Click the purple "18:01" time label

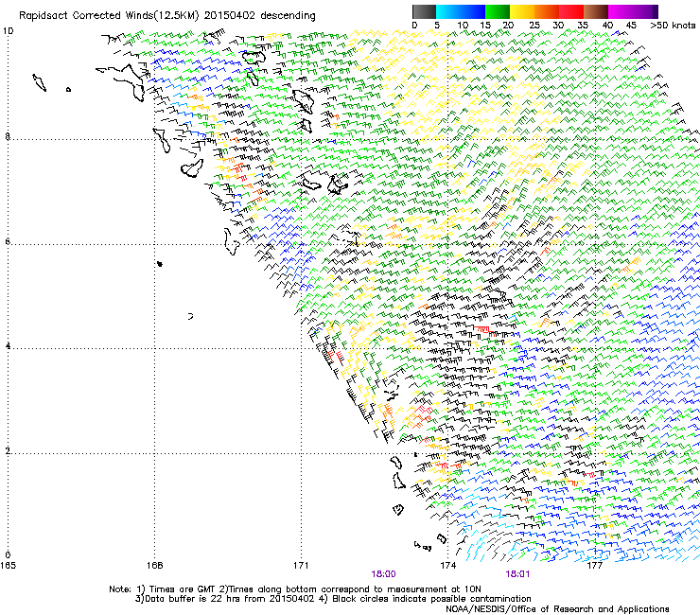tap(517, 574)
